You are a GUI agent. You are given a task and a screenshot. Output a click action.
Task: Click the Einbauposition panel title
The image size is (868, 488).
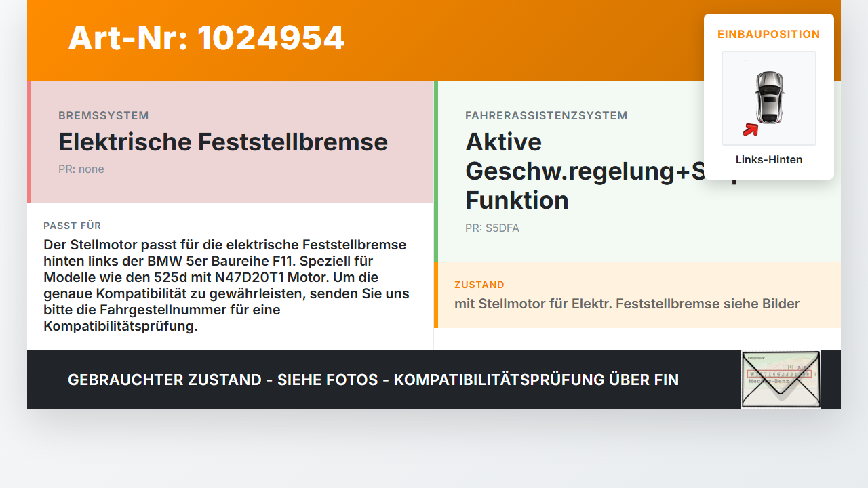[x=769, y=34]
